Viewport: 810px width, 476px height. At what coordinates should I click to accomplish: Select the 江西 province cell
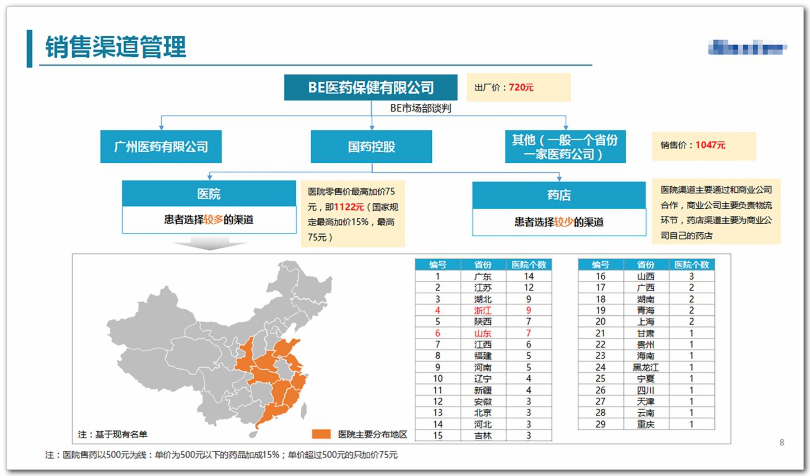point(483,345)
